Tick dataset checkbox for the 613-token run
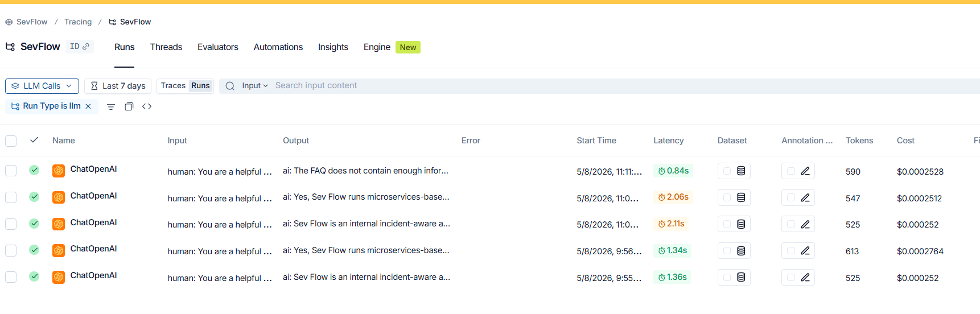 [727, 251]
